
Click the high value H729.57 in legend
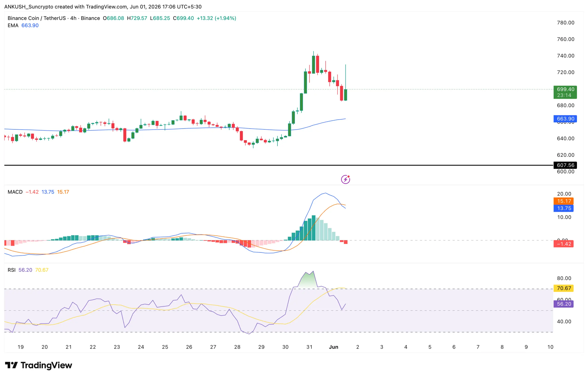tap(137, 18)
